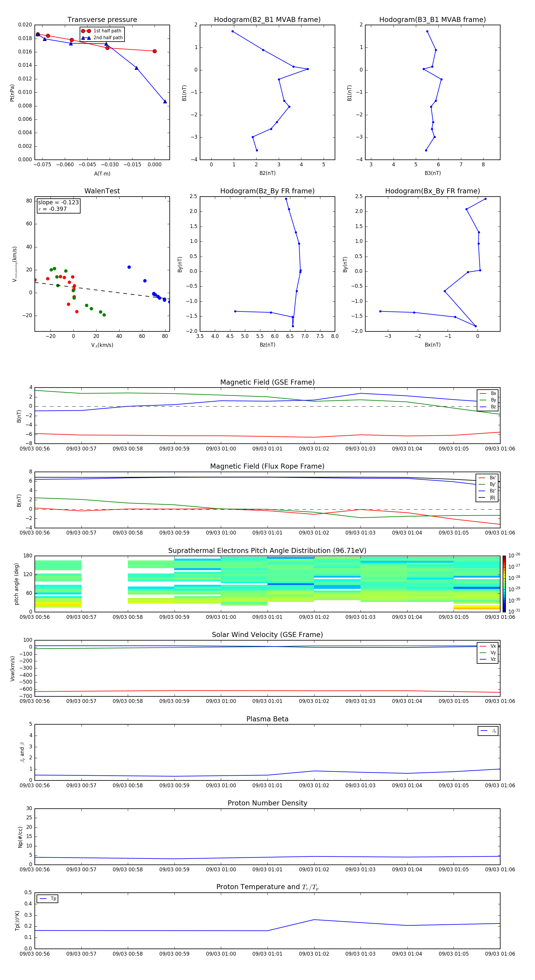Click the "Transverse pressure" plot title
This screenshot has width=535, height=980.
click(102, 20)
